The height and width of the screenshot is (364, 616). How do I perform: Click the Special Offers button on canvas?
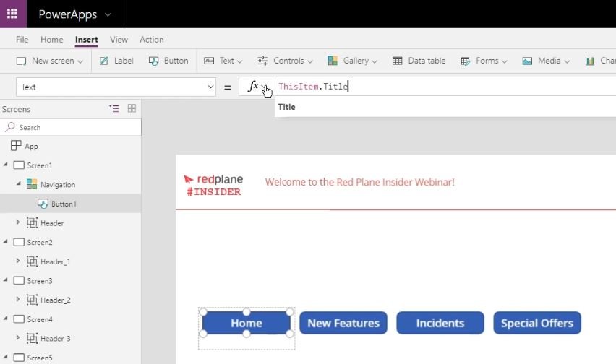click(537, 323)
